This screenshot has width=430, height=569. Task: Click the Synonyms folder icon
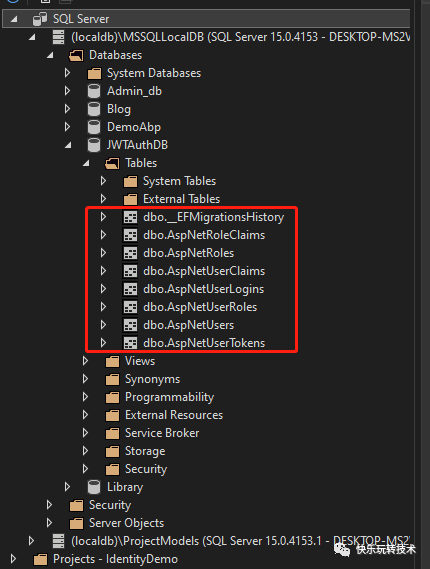[x=112, y=379]
